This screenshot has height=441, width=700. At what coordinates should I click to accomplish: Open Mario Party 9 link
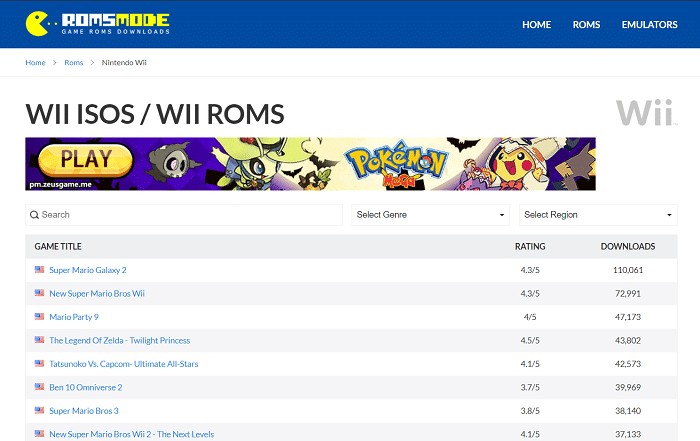pyautogui.click(x=74, y=317)
